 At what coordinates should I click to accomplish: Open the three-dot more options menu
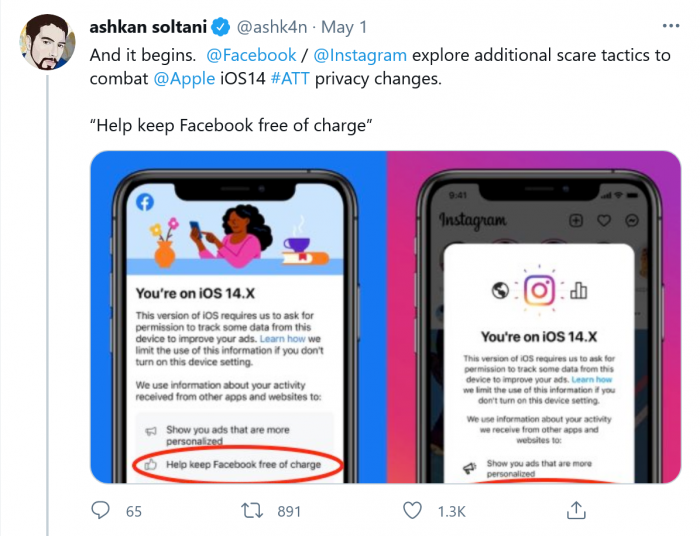coord(669,25)
